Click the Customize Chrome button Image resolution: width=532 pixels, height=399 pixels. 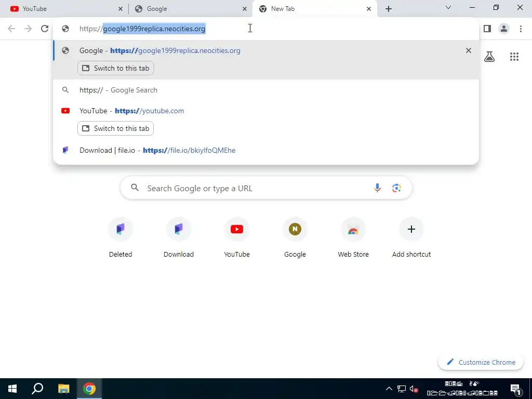(481, 362)
